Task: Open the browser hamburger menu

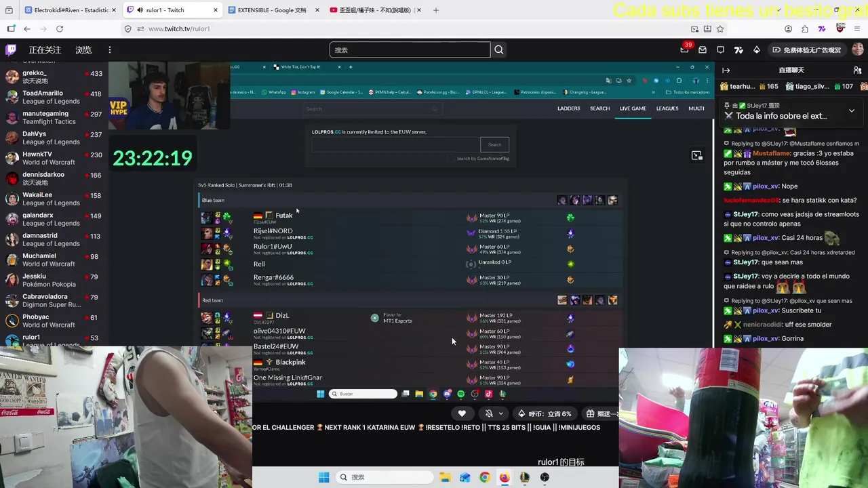Action: [x=857, y=28]
